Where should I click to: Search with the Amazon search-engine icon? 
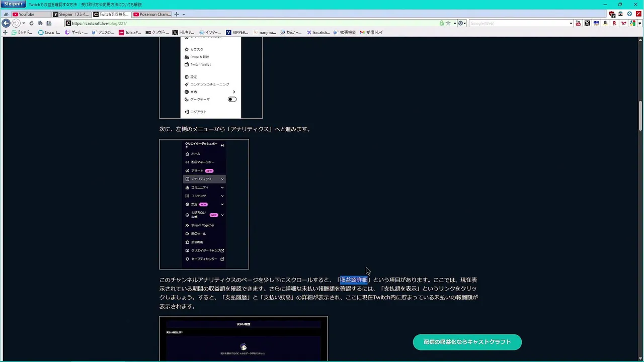coord(605,23)
